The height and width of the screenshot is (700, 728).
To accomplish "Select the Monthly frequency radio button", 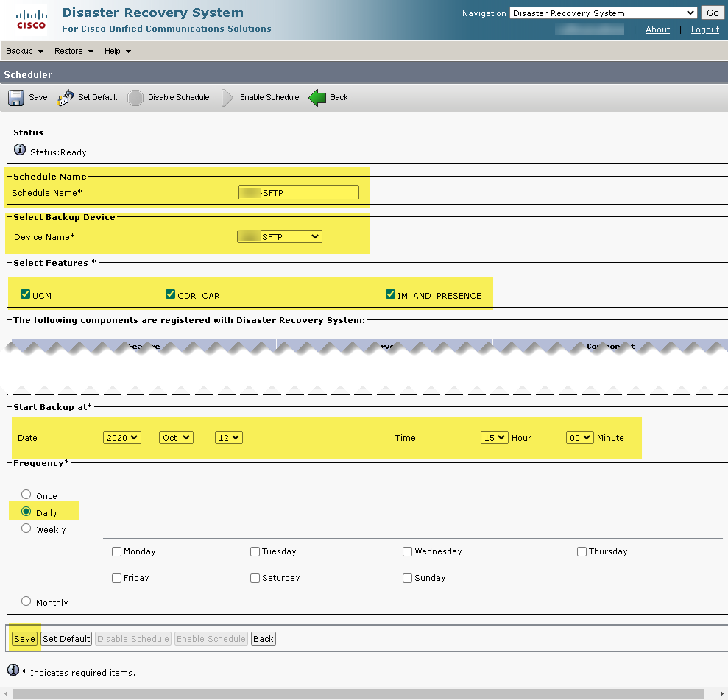I will pyautogui.click(x=26, y=601).
